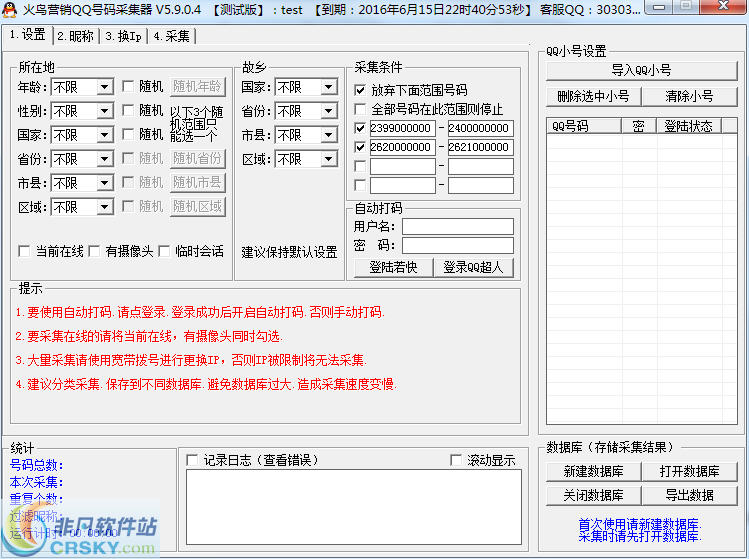Toggle the 当前在线 checkbox

pyautogui.click(x=24, y=251)
